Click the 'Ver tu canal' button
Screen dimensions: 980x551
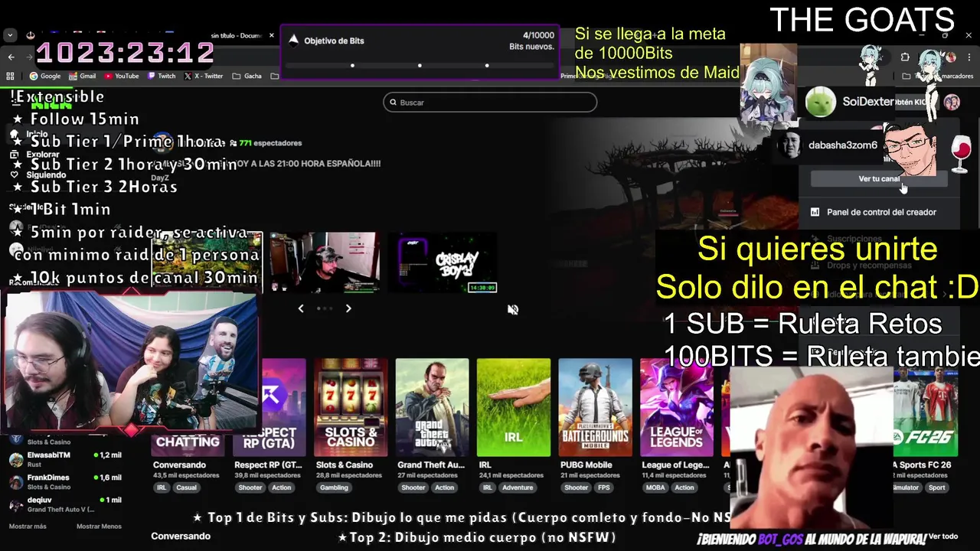click(x=879, y=179)
